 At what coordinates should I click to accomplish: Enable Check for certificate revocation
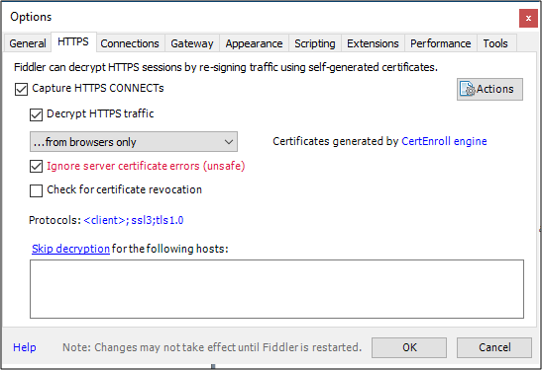pos(36,191)
